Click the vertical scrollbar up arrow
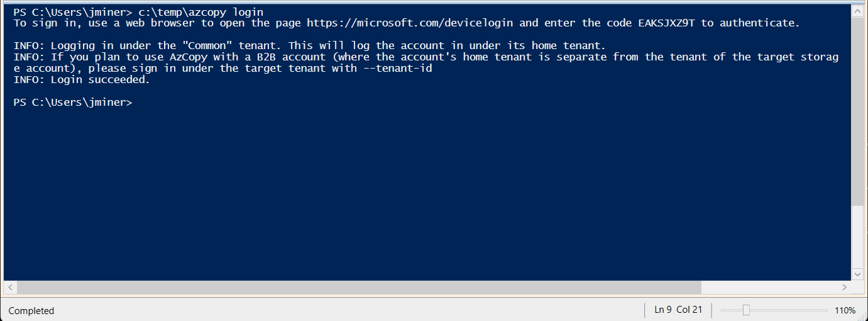 coord(857,11)
